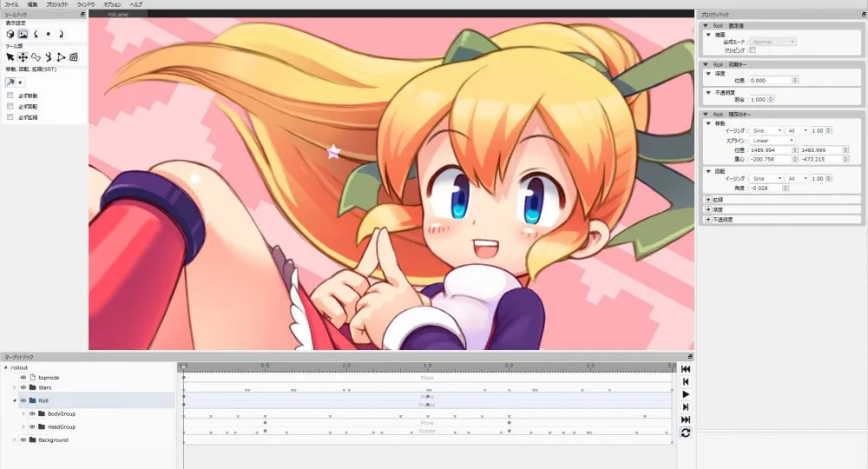Click the picture icon in display settings
The width and height of the screenshot is (868, 469).
[23, 34]
